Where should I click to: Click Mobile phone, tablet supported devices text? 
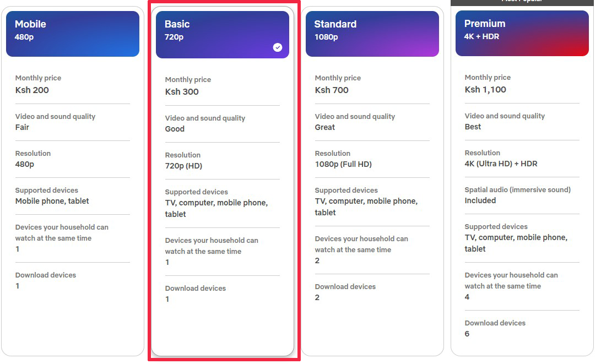click(52, 201)
